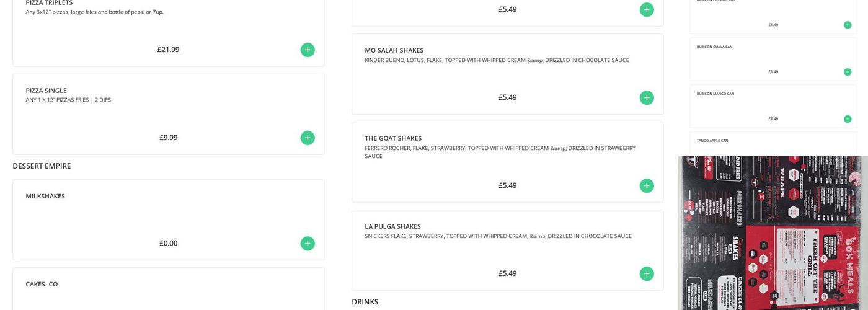Click the Tango Apple Can item

(712, 141)
